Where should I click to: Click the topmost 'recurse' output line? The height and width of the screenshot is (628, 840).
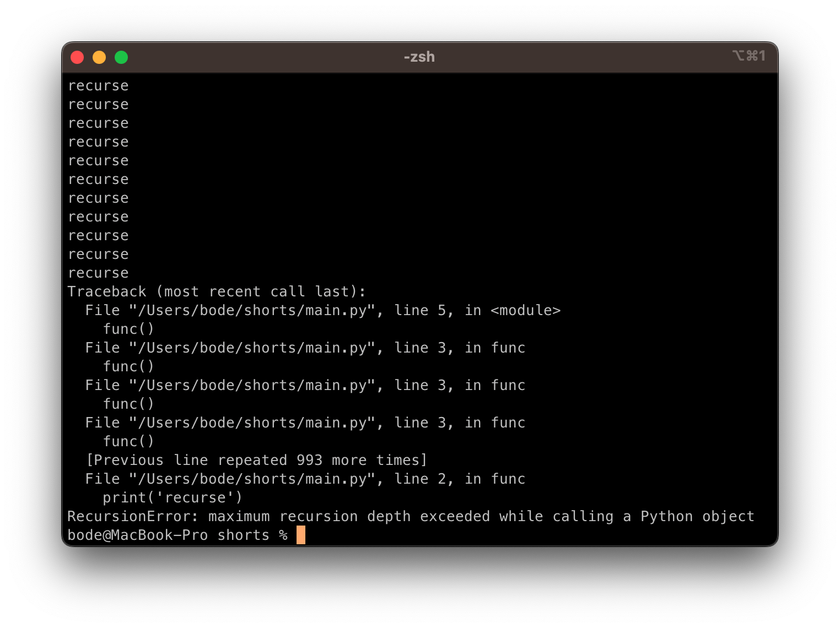tap(98, 85)
